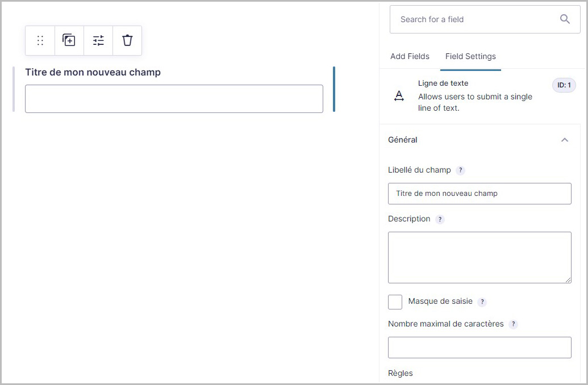588x385 pixels.
Task: Click the Nombre maximal de caractères input
Action: (479, 348)
